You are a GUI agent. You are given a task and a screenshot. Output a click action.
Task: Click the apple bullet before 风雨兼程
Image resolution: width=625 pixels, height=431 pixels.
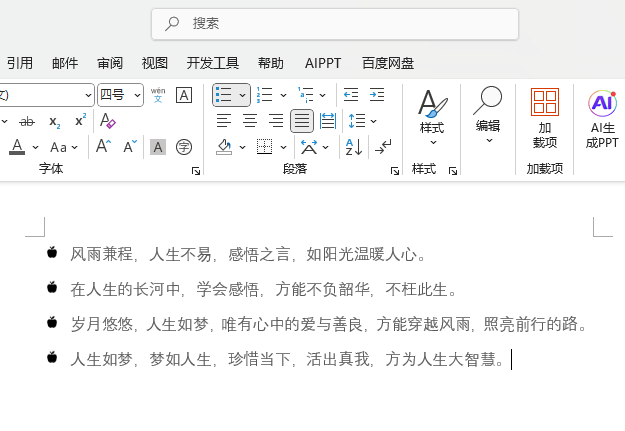[x=52, y=252]
